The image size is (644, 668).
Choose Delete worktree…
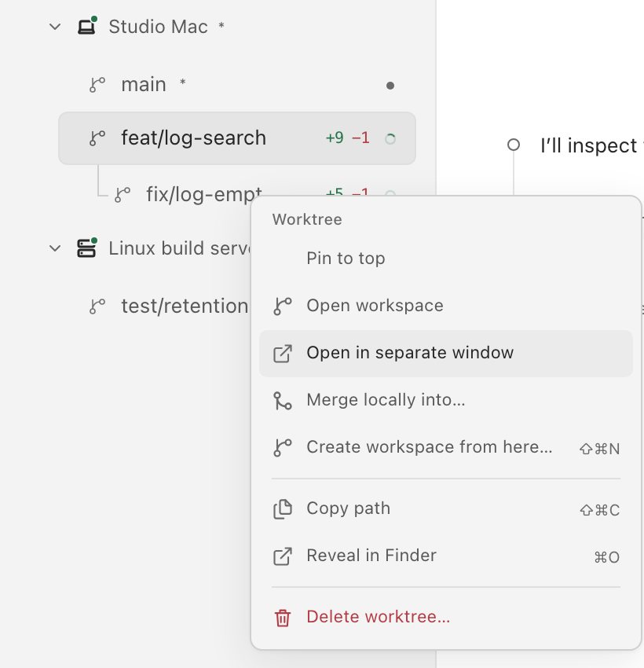coord(446,617)
